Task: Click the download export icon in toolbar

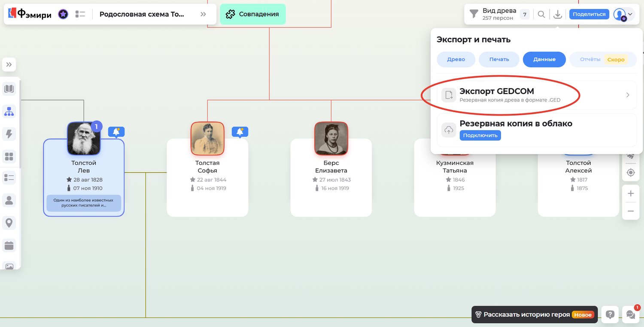Action: (557, 14)
